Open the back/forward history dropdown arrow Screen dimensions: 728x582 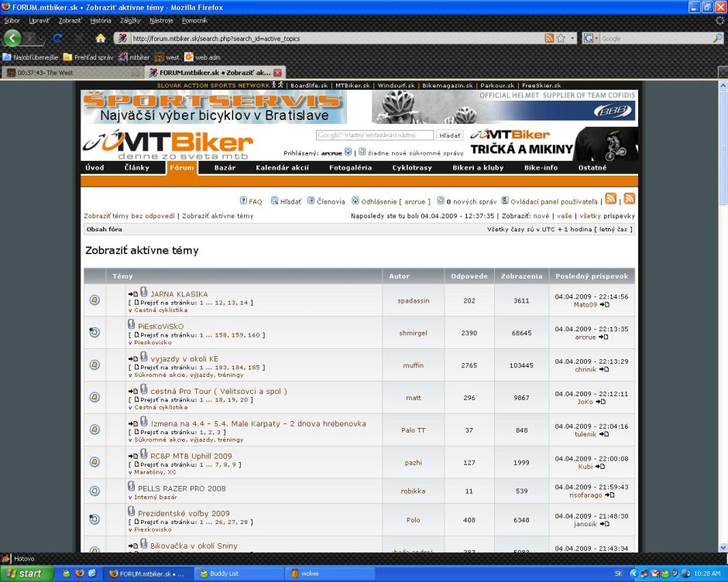tap(41, 38)
